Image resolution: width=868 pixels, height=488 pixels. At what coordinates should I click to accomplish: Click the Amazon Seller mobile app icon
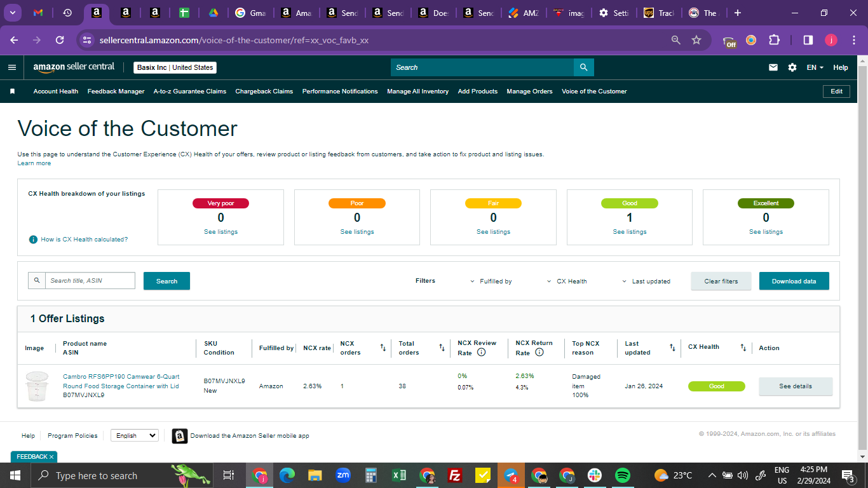pos(180,436)
